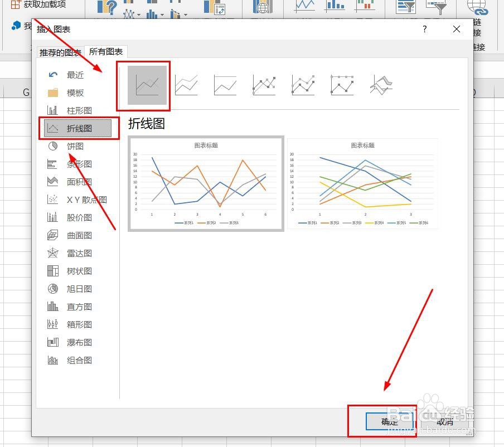Screen dimensions: 504x447
Task: Open dialog help question mark
Action: pos(425,29)
